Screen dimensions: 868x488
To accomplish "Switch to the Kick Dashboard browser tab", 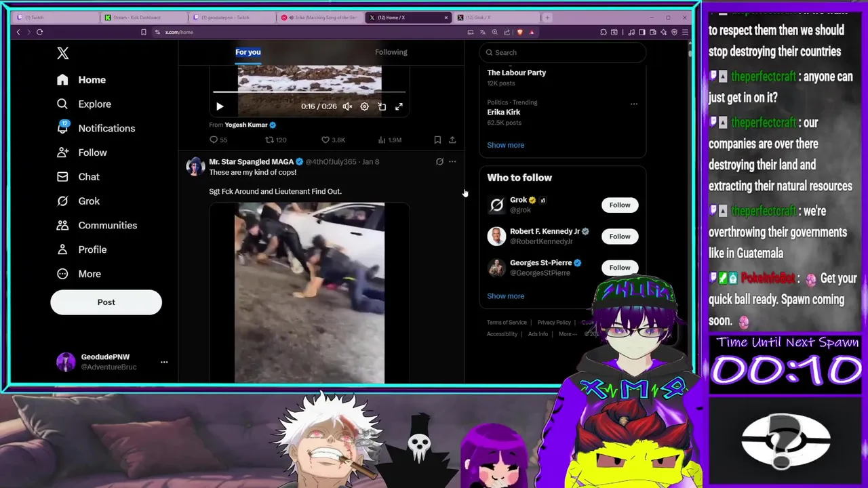I will [x=143, y=17].
